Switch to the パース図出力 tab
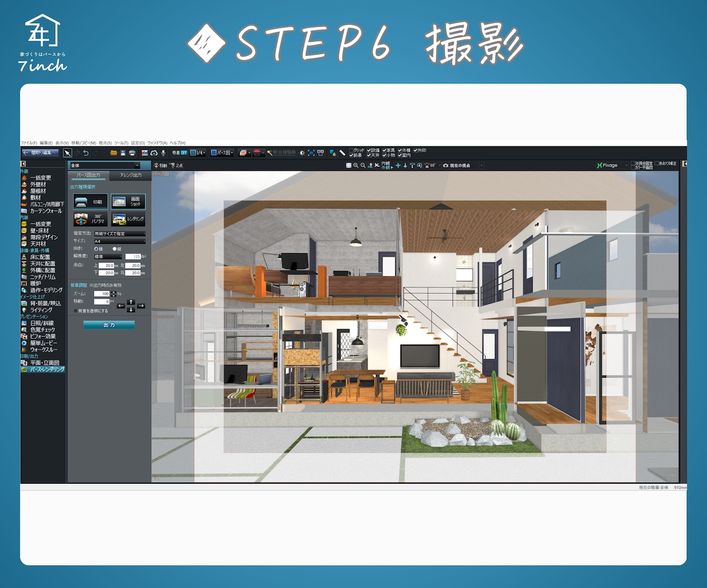The height and width of the screenshot is (588, 707). (88, 175)
